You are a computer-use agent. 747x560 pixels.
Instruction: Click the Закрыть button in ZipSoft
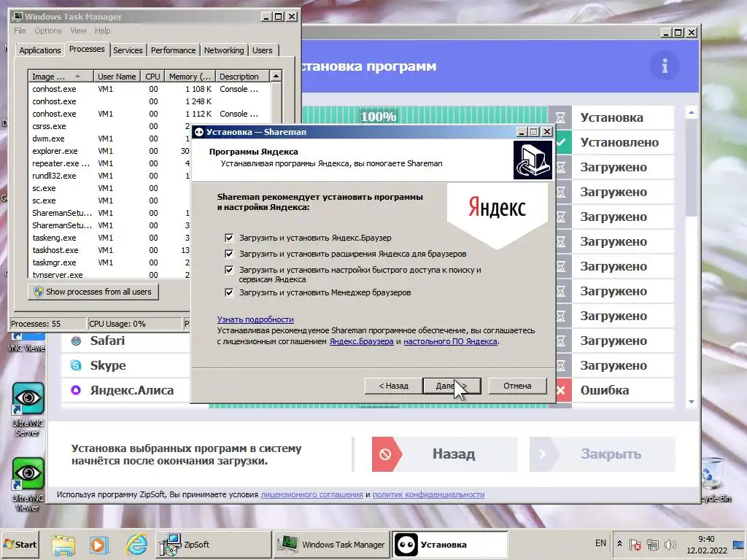(x=602, y=454)
